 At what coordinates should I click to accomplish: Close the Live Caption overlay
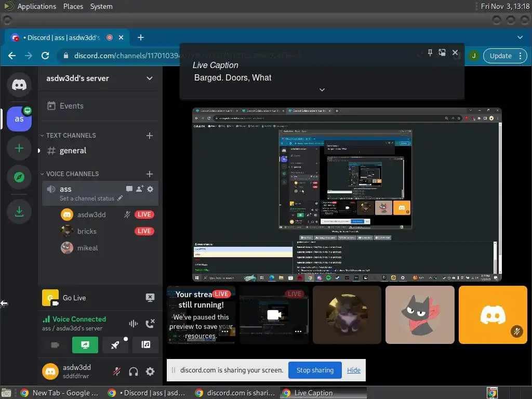[455, 52]
